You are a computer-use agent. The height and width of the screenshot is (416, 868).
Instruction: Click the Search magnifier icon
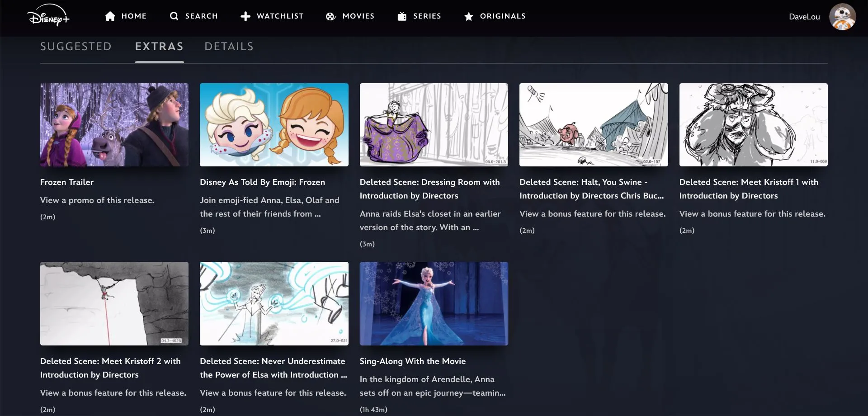coord(174,16)
